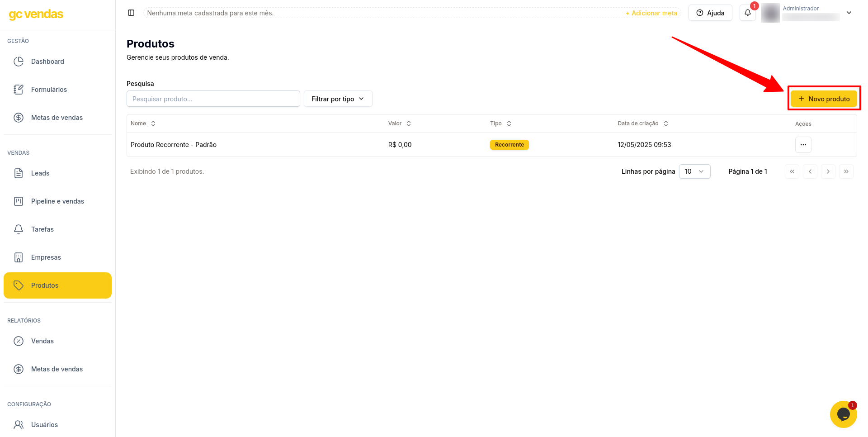Select Pipeline e vendas in sidebar

(x=57, y=201)
